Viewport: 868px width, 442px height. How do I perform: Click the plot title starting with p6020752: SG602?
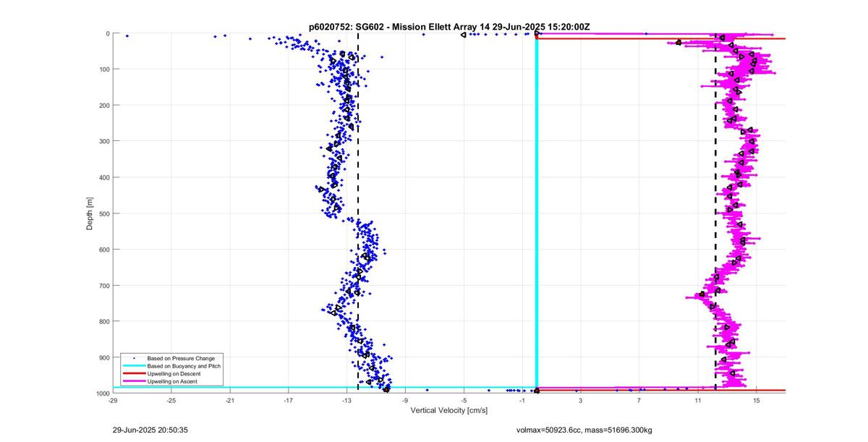pyautogui.click(x=449, y=27)
